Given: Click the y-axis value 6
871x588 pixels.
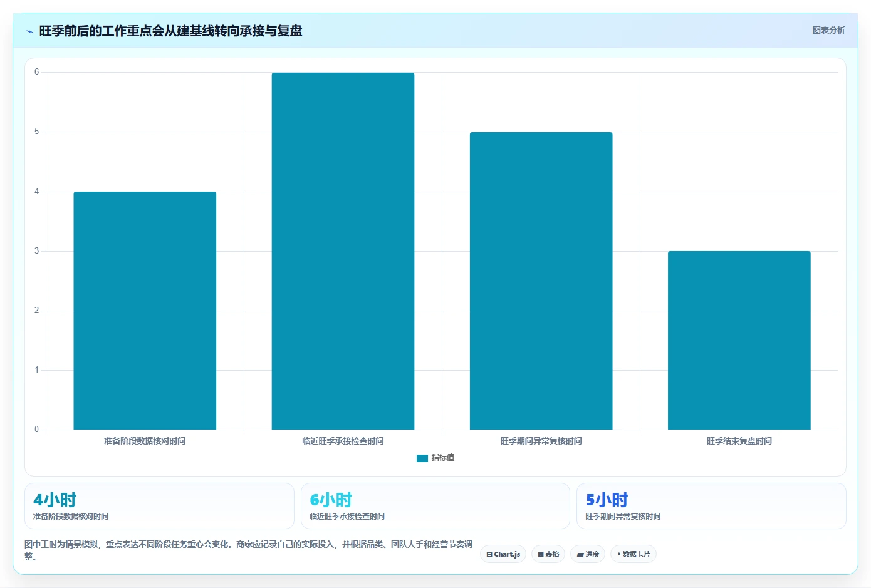Looking at the screenshot, I should pyautogui.click(x=36, y=72).
